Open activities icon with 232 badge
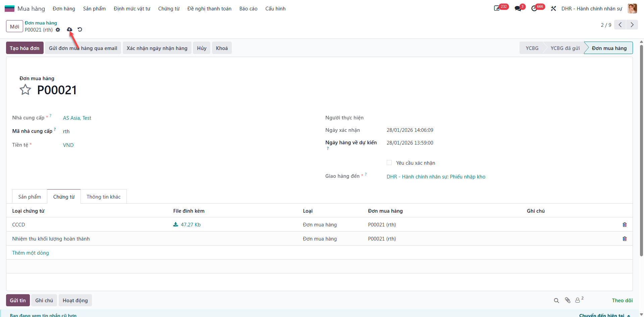The height and width of the screenshot is (317, 644). pos(497,8)
